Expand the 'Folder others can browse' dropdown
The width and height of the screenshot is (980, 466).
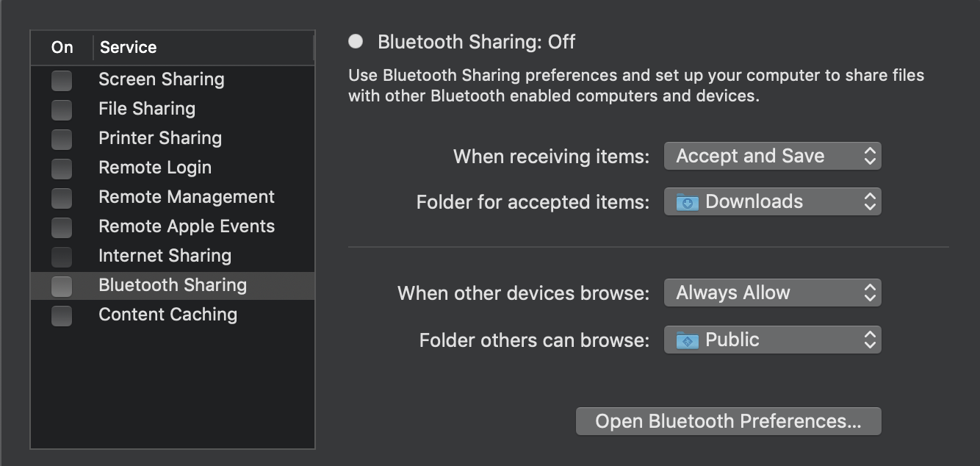point(771,340)
